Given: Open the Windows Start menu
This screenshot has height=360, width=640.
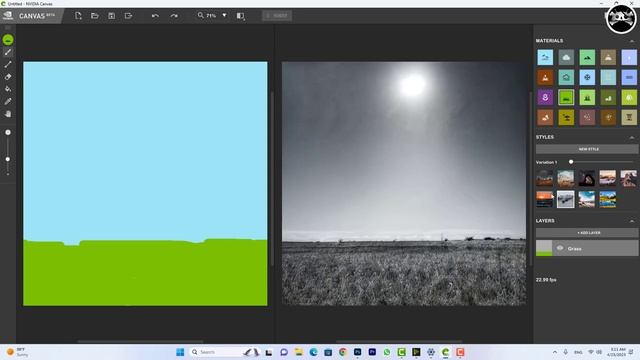Looking at the screenshot, I should (180, 352).
